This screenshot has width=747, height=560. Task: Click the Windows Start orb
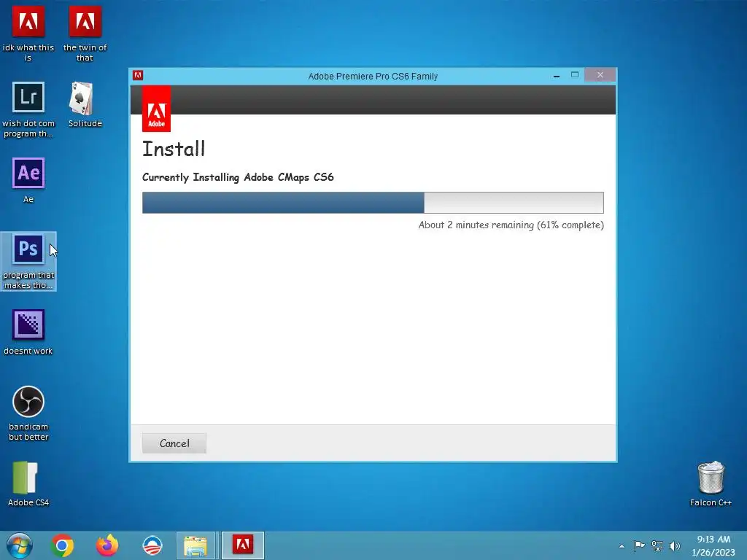click(x=19, y=545)
